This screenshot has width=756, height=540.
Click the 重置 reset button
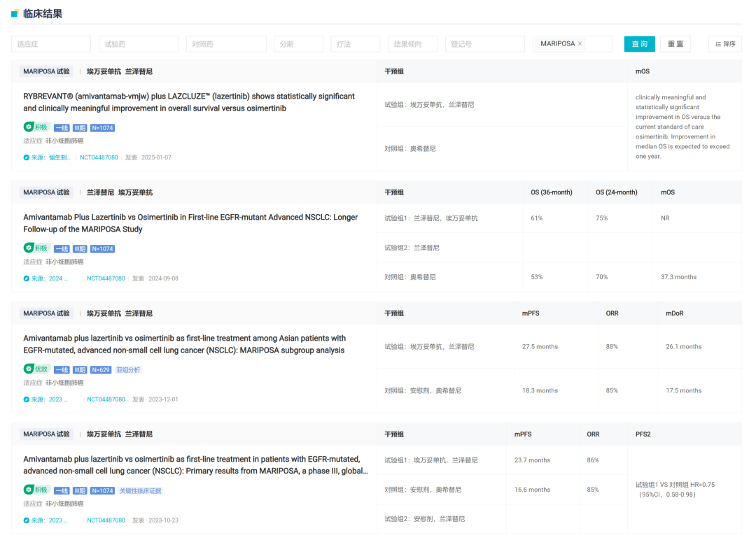tap(675, 44)
